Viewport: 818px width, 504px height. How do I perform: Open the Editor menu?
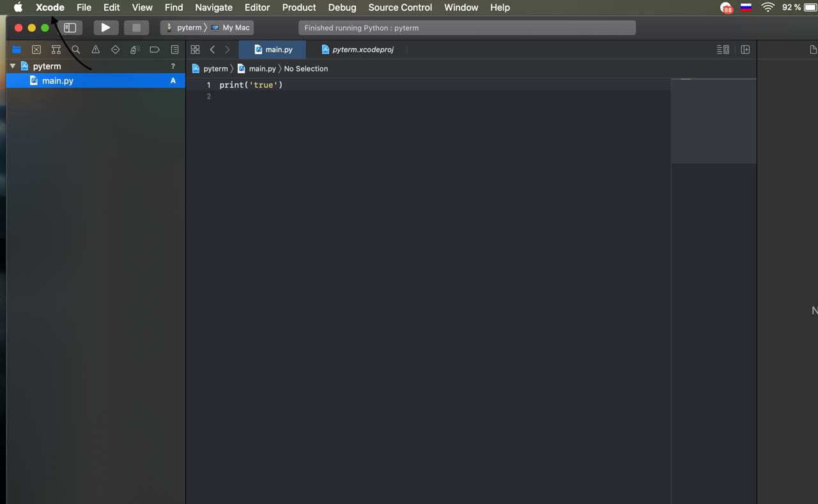(x=257, y=7)
